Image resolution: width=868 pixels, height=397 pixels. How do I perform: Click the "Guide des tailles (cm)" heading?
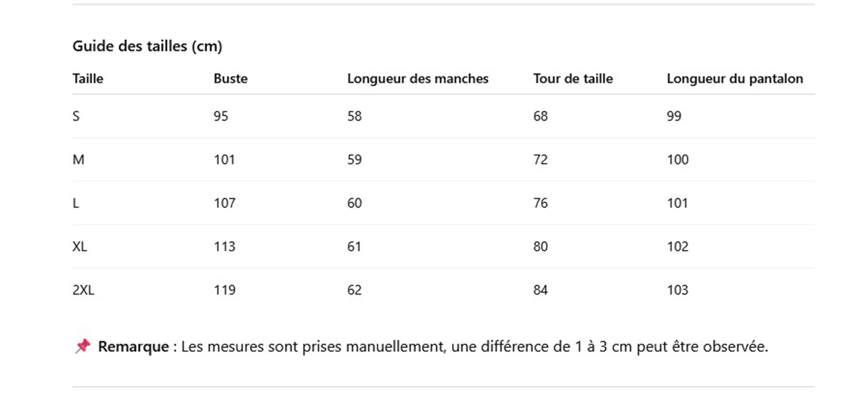[147, 46]
